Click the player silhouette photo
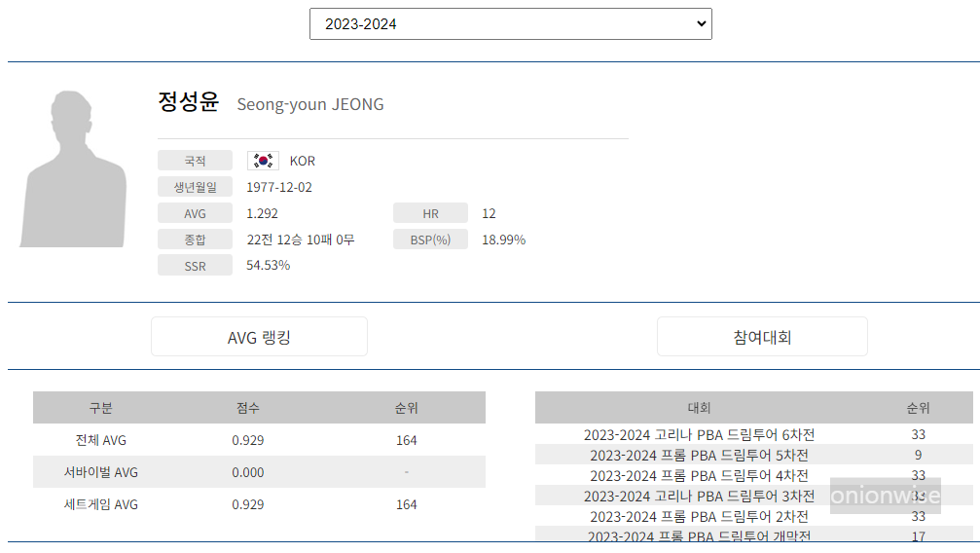This screenshot has height=553, width=980. pos(74,168)
